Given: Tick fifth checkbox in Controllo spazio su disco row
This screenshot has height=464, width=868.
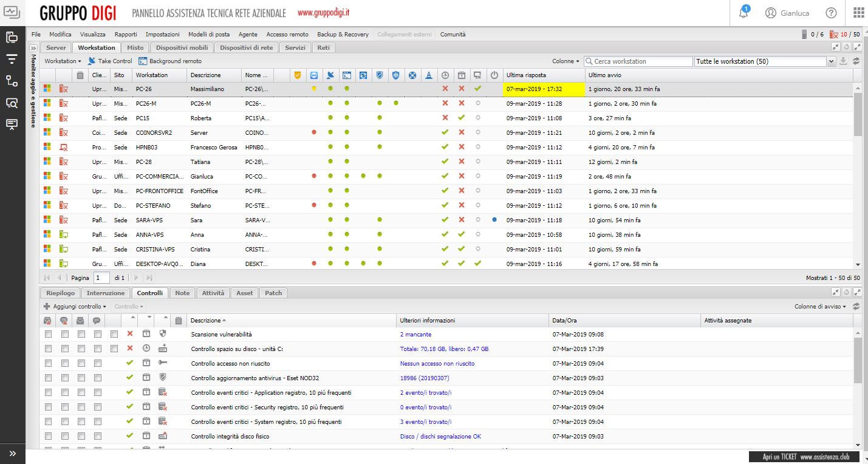Looking at the screenshot, I should 114,349.
